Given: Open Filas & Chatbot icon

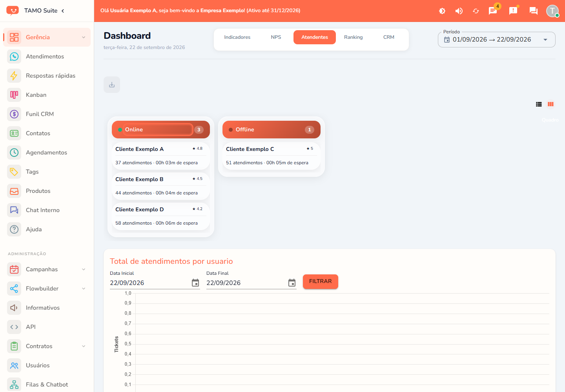Looking at the screenshot, I should coord(14,385).
